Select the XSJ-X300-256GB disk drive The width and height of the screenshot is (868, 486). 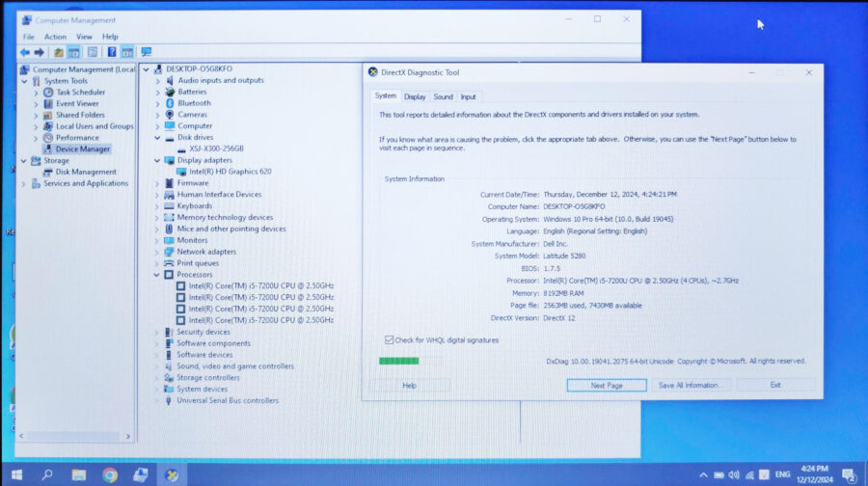click(x=216, y=148)
